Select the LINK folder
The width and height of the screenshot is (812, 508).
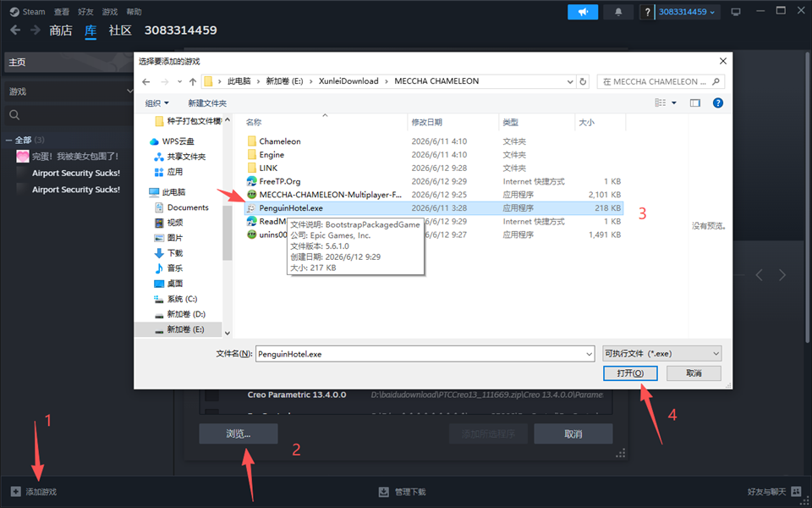[x=268, y=168]
